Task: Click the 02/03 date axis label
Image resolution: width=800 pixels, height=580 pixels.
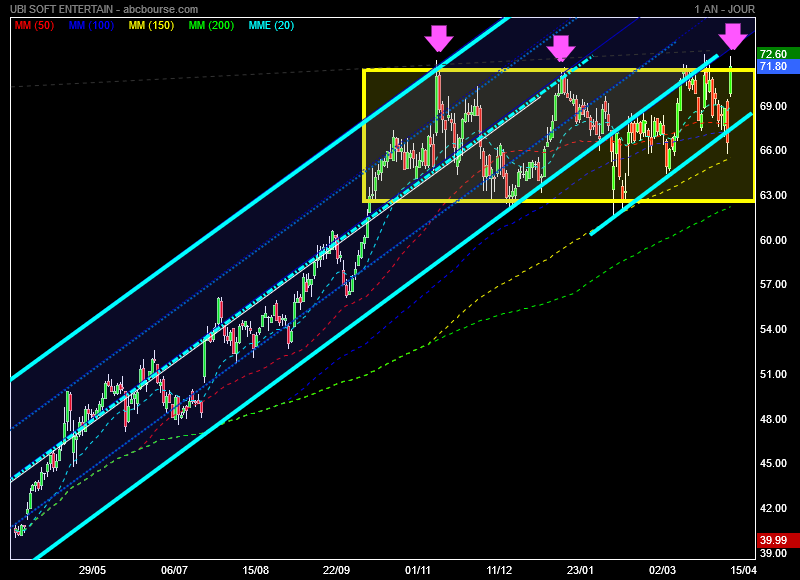Action: (662, 570)
